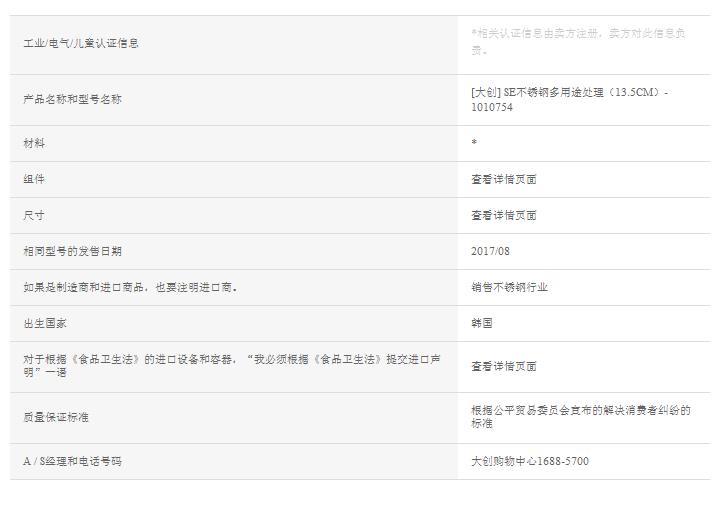Image resolution: width=721 pixels, height=514 pixels.
Task: Click the 产品名称和型号名称 row label
Action: (73, 100)
